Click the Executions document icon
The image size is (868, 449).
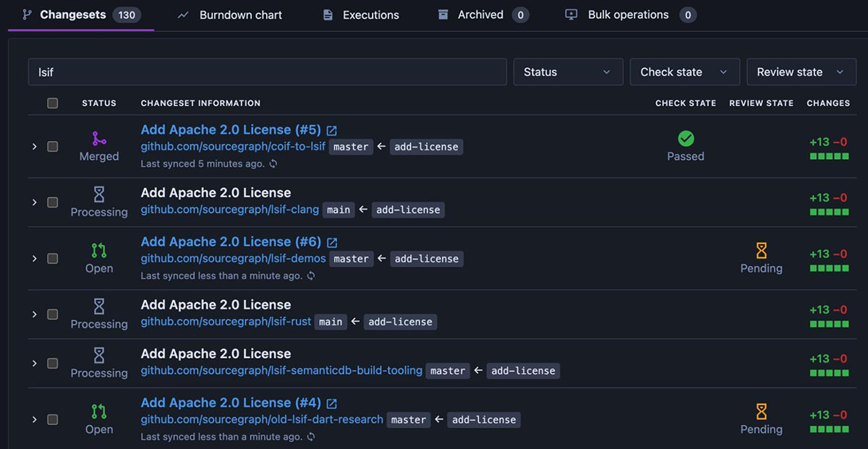328,14
